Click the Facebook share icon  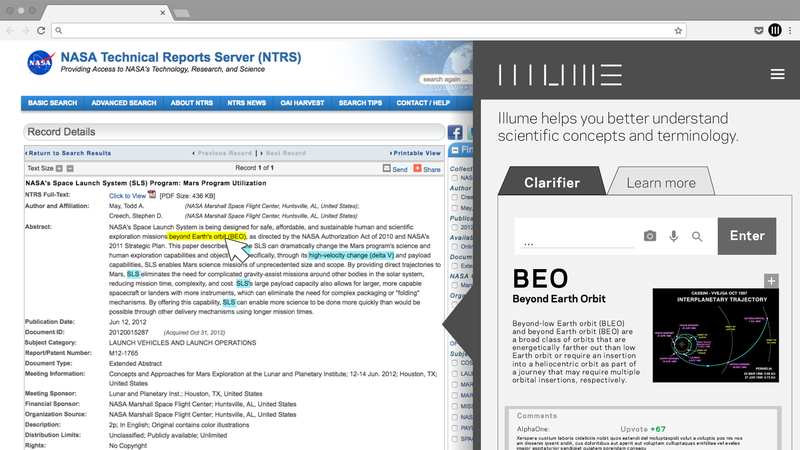[456, 133]
